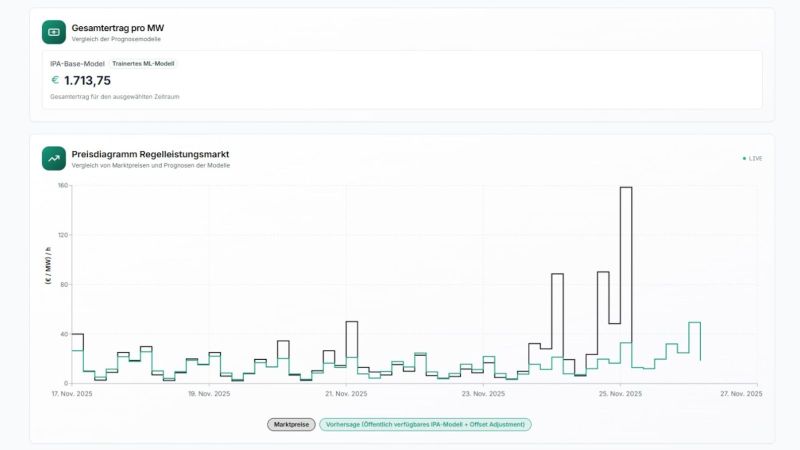Click the 21. Nov. 2025 axis label
The width and height of the screenshot is (800, 450).
345,394
